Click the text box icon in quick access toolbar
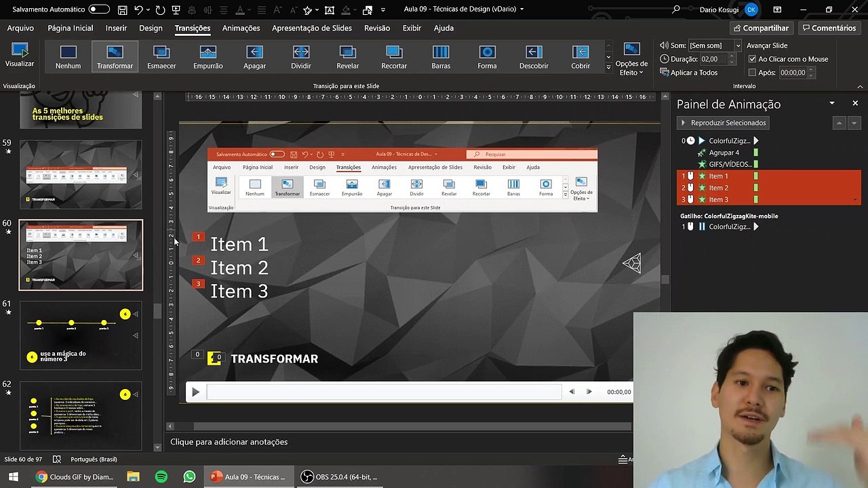This screenshot has width=868, height=488. coord(330,9)
